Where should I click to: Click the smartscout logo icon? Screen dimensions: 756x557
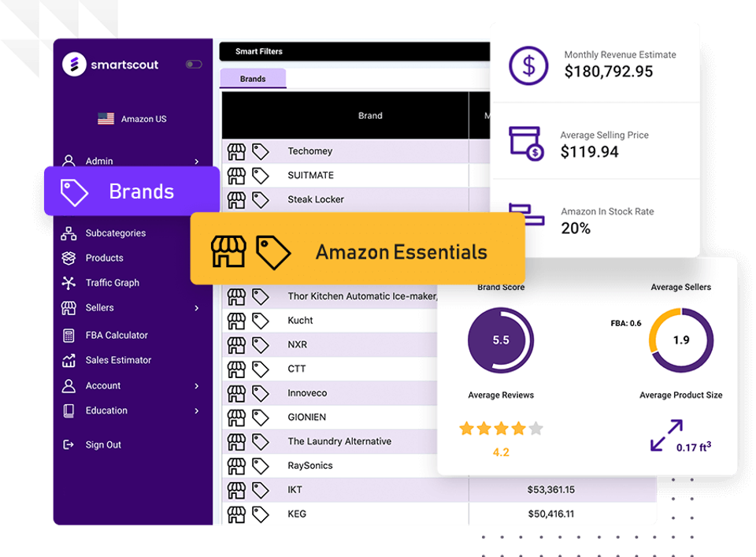[75, 64]
